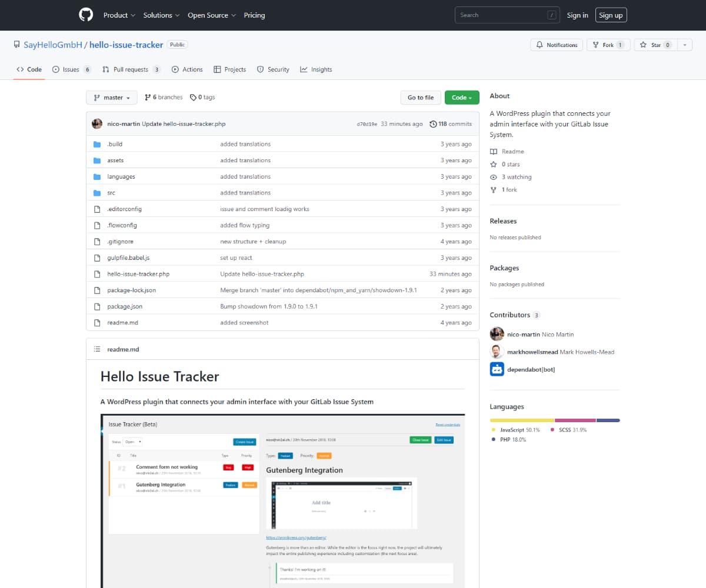Click the .build folder icon
Image resolution: width=706 pixels, height=588 pixels.
[98, 144]
